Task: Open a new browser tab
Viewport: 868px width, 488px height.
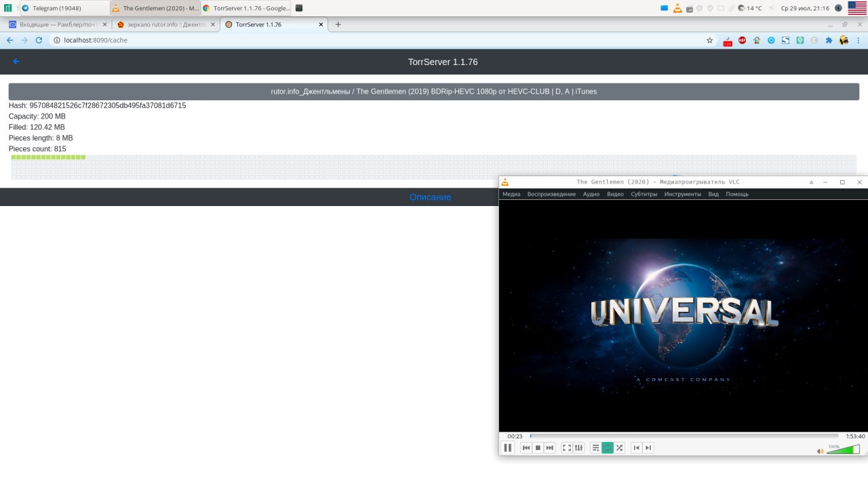Action: 338,24
